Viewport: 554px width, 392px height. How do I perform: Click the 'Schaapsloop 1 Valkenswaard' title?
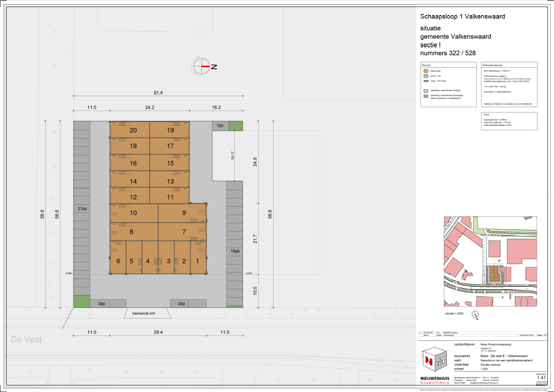(x=462, y=17)
